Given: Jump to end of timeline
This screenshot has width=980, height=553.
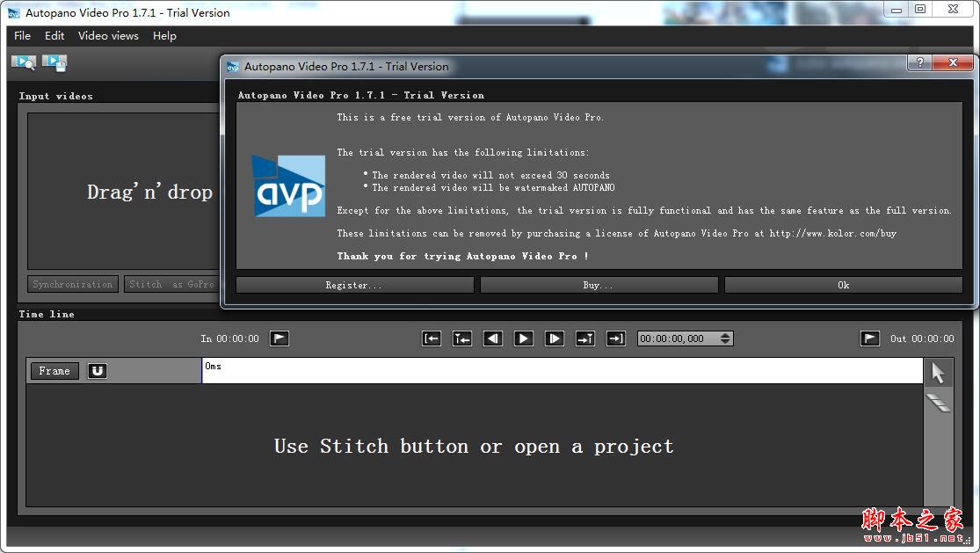Looking at the screenshot, I should pos(615,338).
